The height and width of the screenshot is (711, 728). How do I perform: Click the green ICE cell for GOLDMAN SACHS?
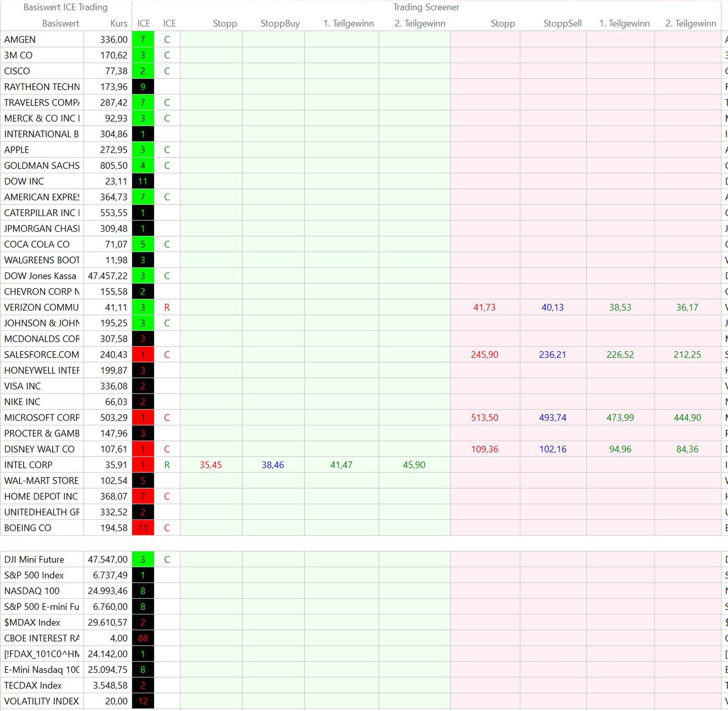pos(142,165)
